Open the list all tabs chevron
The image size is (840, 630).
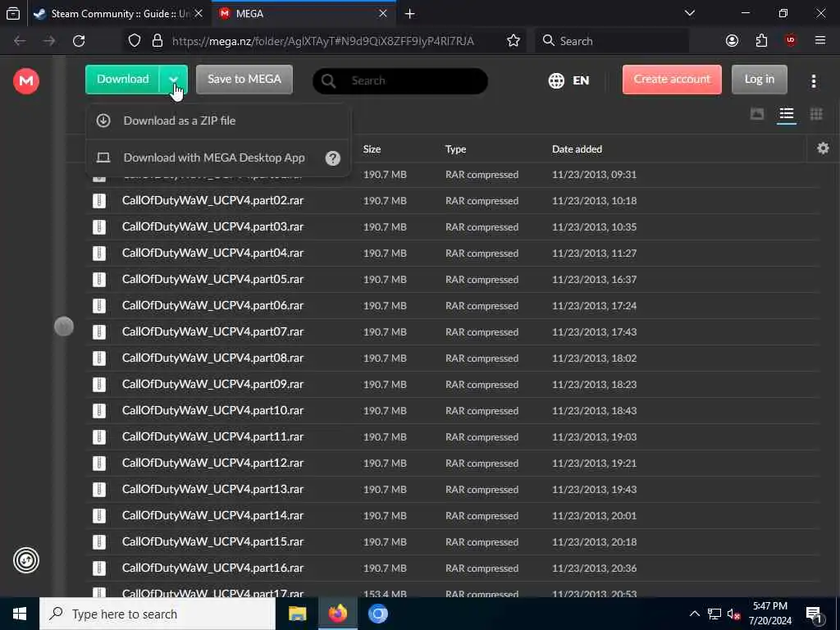689,13
